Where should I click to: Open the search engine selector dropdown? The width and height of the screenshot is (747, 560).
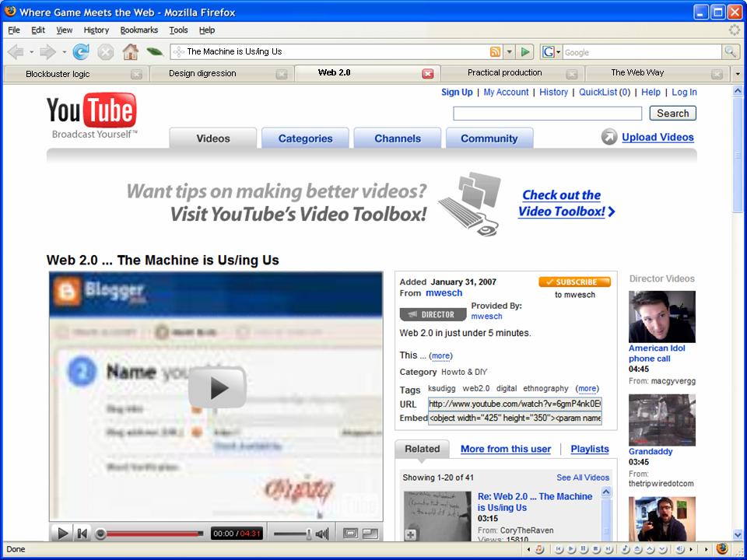559,52
